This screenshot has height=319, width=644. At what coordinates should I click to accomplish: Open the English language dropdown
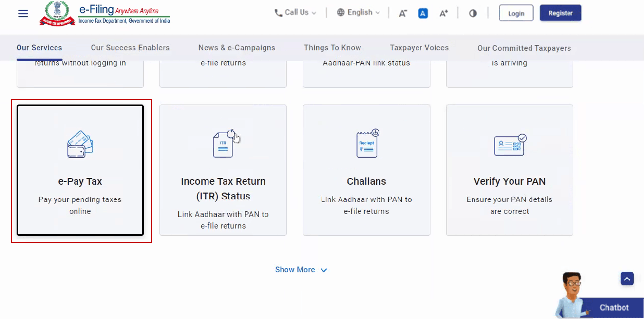(x=359, y=13)
